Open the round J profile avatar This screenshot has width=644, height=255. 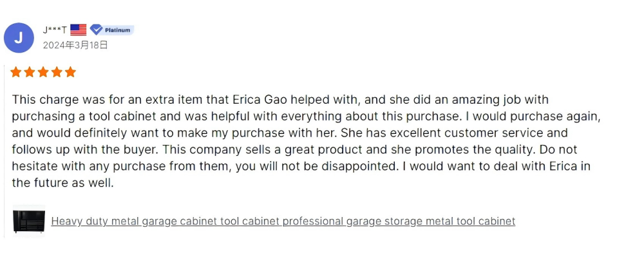click(x=19, y=38)
